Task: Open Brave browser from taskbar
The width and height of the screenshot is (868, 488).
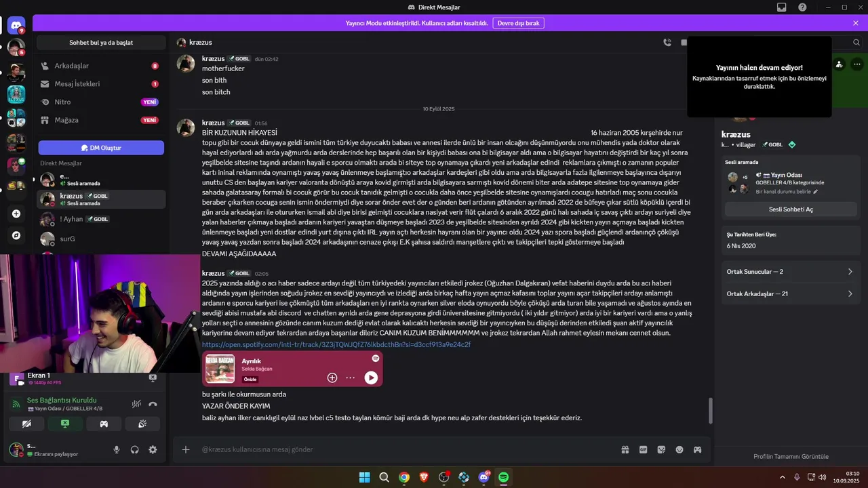Action: click(x=424, y=477)
